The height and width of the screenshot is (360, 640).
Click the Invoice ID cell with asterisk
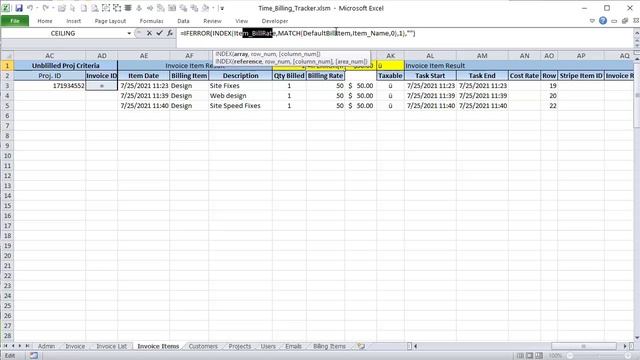pos(102,86)
